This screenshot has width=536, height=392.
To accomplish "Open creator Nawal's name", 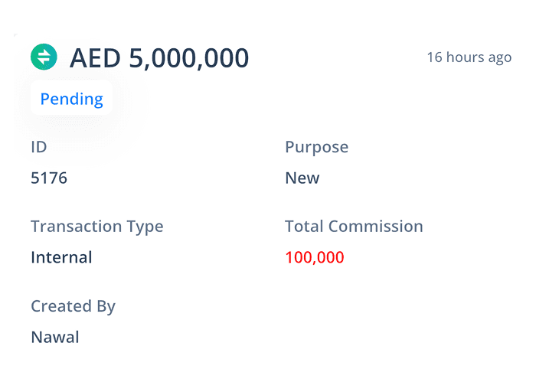I will click(54, 337).
